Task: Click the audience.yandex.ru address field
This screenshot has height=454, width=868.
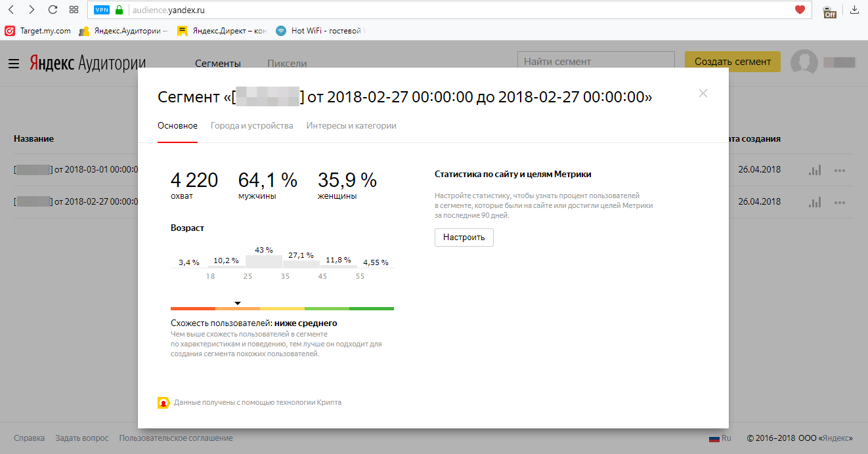Action: (x=450, y=10)
